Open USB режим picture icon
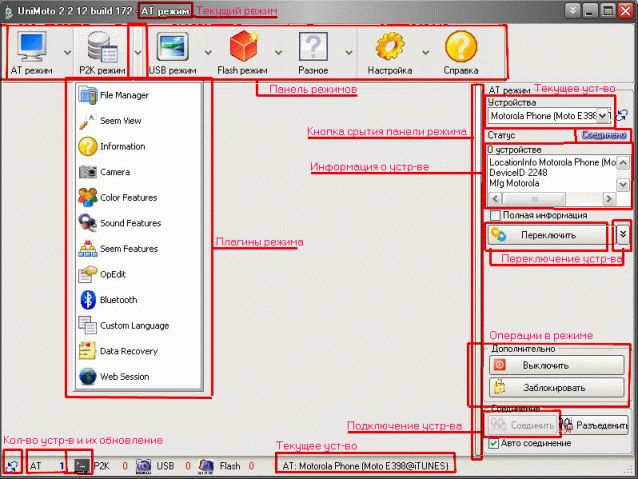The height and width of the screenshot is (479, 638). pyautogui.click(x=173, y=47)
